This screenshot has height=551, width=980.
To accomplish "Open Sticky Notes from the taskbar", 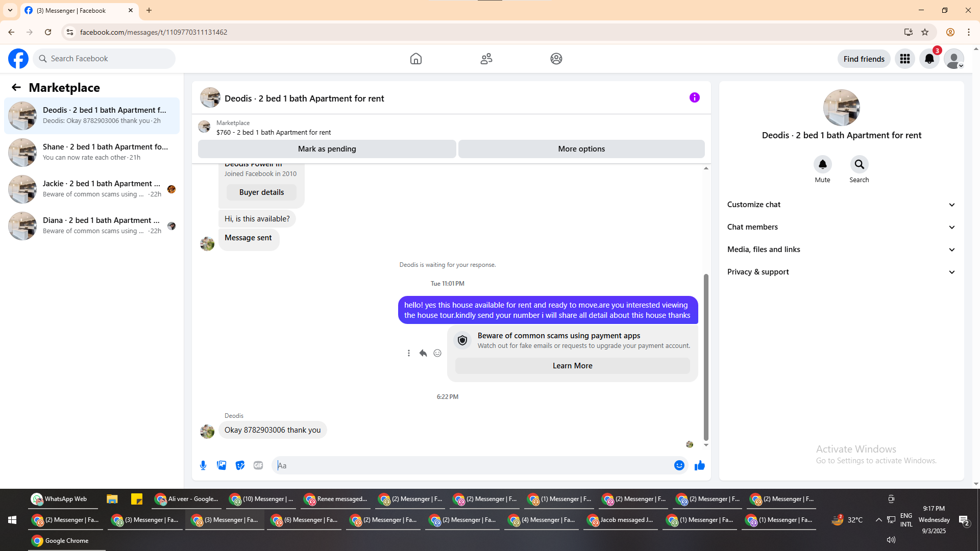I will 136,499.
